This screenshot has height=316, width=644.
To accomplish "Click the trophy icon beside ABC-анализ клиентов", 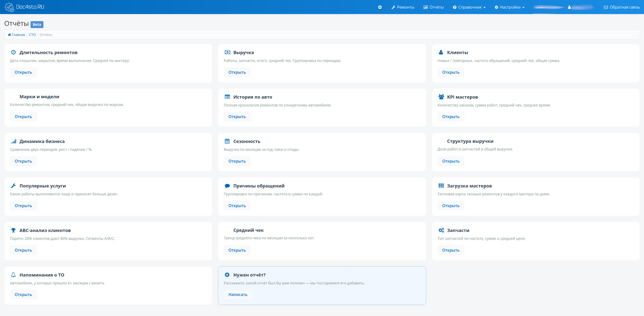I will pos(13,230).
